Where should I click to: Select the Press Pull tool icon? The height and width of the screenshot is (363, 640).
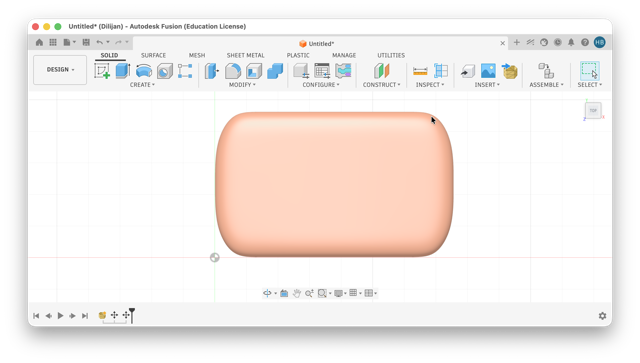[211, 71]
